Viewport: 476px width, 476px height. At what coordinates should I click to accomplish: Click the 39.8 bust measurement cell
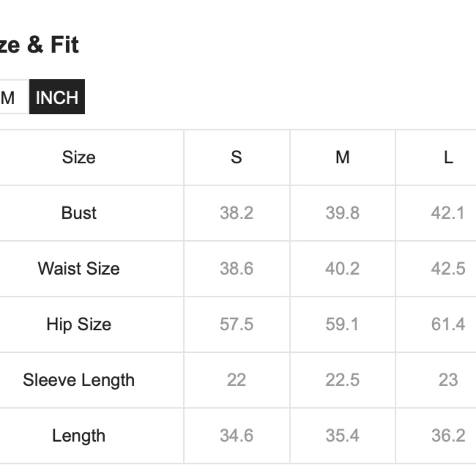click(342, 213)
